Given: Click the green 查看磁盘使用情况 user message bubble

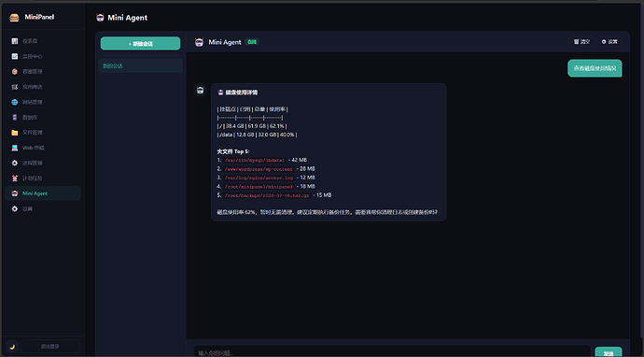Looking at the screenshot, I should click(x=595, y=68).
